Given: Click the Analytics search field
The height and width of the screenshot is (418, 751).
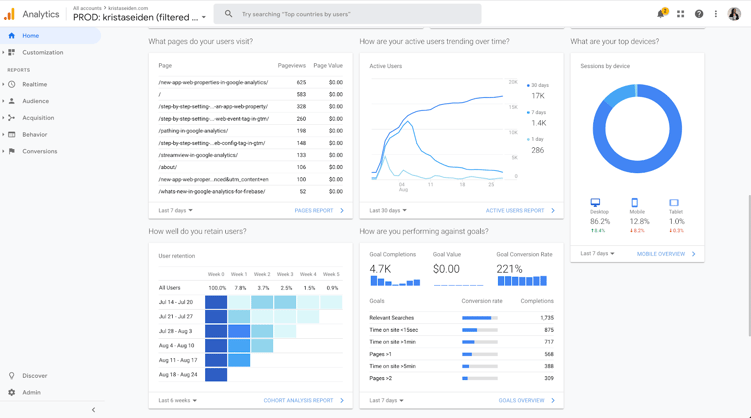Looking at the screenshot, I should (x=348, y=14).
